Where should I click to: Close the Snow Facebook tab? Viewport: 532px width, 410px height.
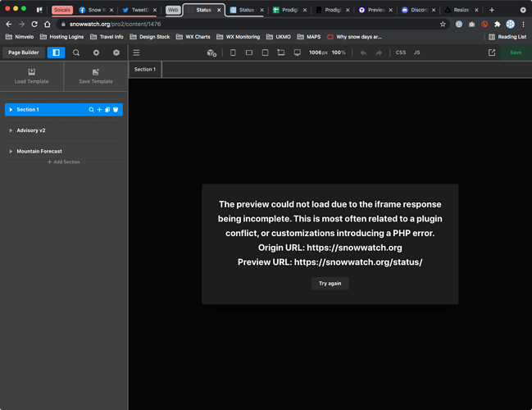point(111,10)
